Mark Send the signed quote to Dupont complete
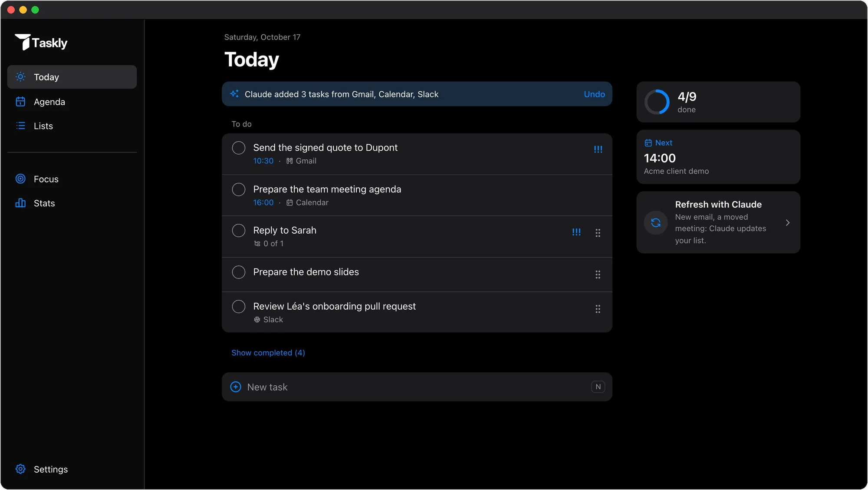This screenshot has height=490, width=868. [239, 148]
